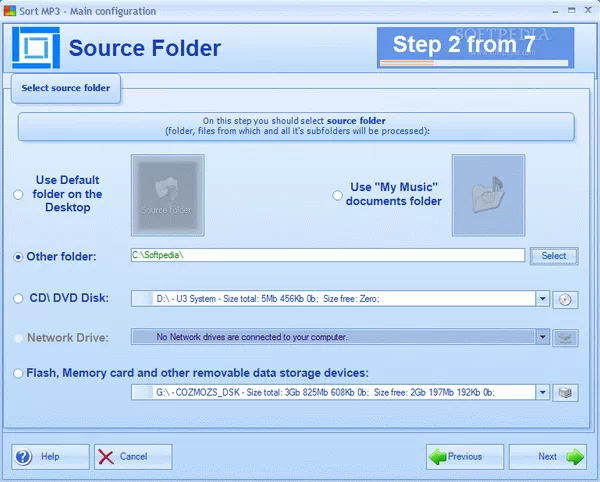Open the Network drives dropdown arrow
This screenshot has width=600, height=482.
click(x=543, y=337)
